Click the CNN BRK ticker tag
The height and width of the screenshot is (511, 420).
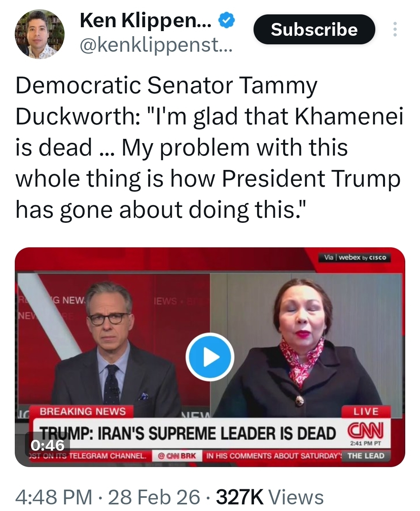click(x=177, y=456)
